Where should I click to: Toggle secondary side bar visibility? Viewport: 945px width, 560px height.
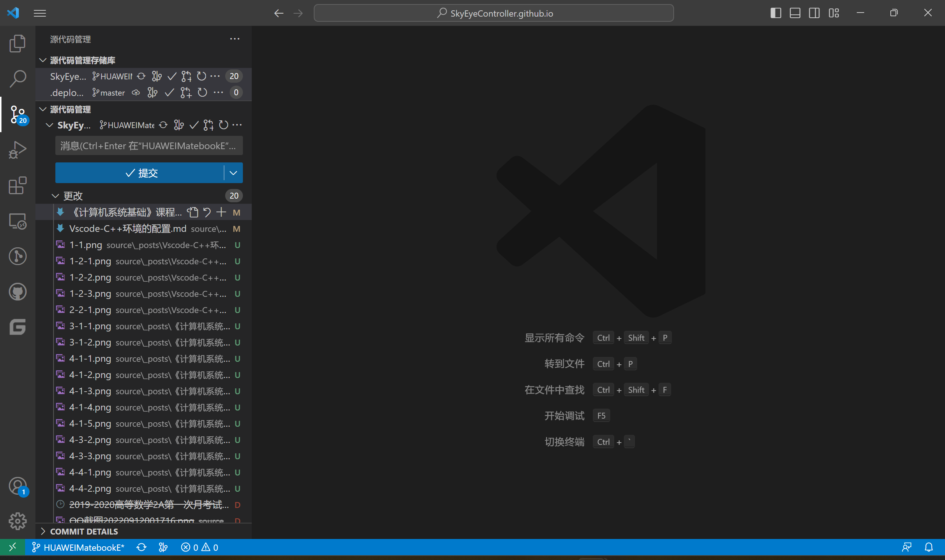click(814, 13)
